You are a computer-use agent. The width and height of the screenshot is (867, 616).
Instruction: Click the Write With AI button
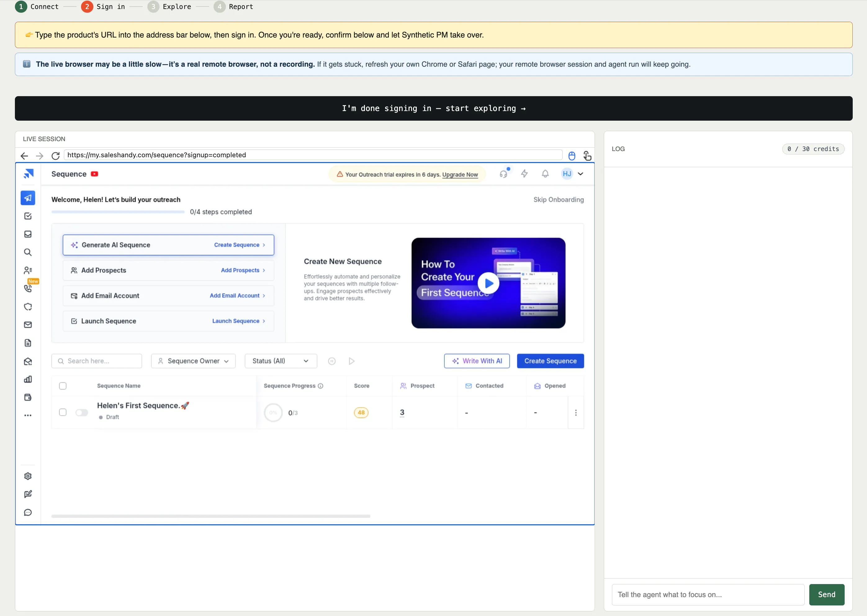pyautogui.click(x=477, y=361)
